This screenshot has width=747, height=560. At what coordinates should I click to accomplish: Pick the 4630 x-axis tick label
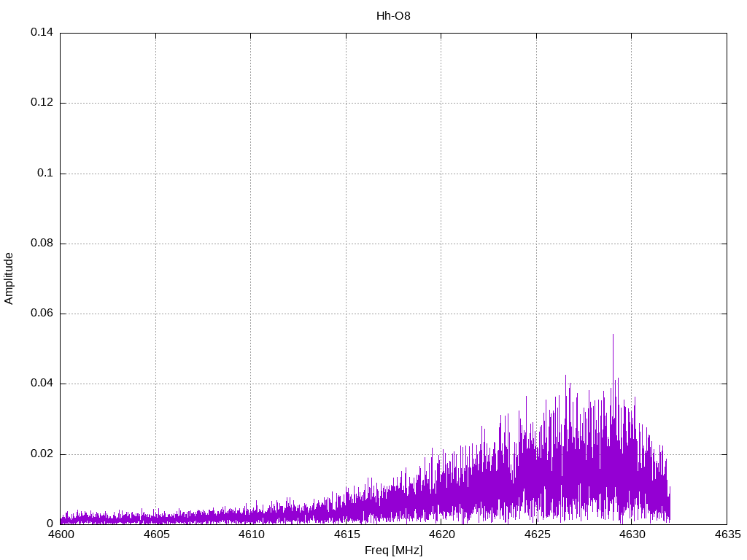(632, 535)
